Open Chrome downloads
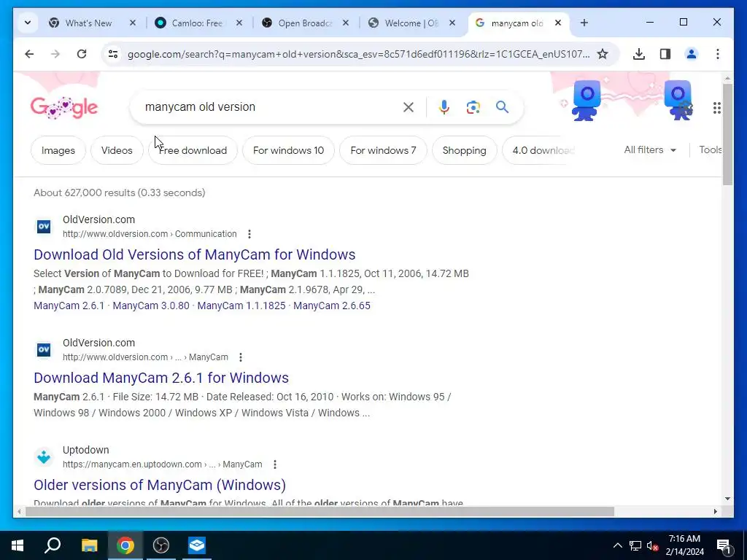Image resolution: width=747 pixels, height=560 pixels. pos(639,54)
